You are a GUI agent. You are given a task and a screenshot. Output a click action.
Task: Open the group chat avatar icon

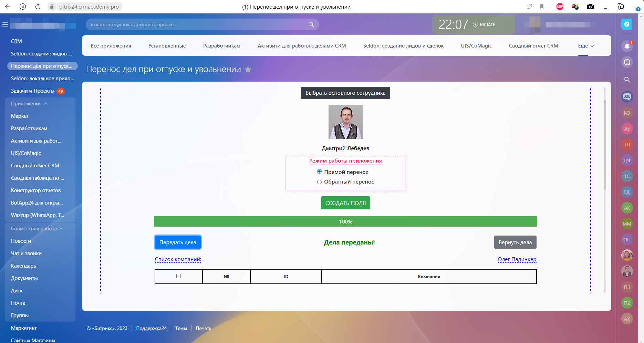tap(627, 97)
